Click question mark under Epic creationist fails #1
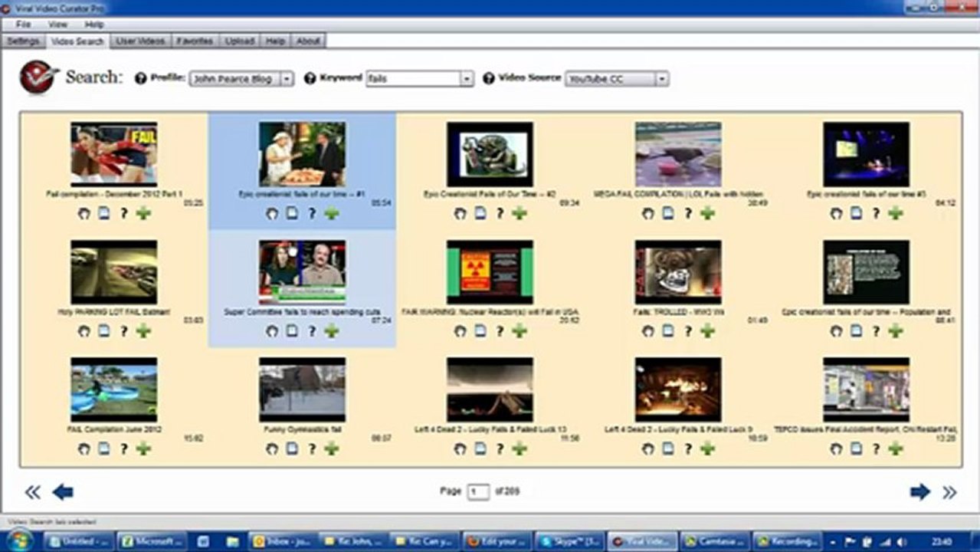The width and height of the screenshot is (980, 552). click(x=312, y=213)
